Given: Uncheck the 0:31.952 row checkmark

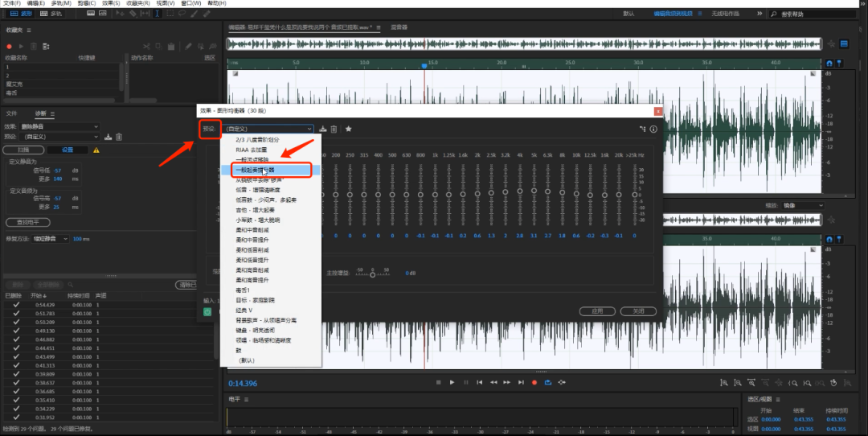Looking at the screenshot, I should 16,417.
